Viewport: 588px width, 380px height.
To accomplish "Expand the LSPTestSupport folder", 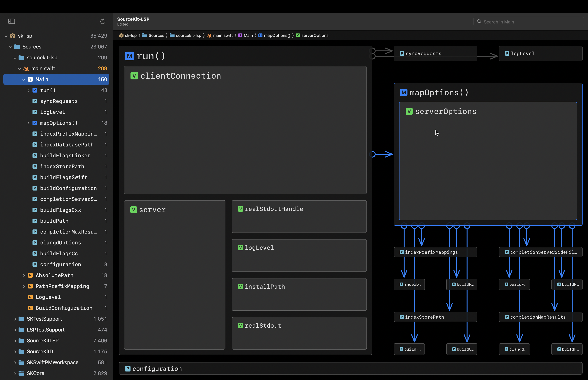I will pyautogui.click(x=15, y=330).
